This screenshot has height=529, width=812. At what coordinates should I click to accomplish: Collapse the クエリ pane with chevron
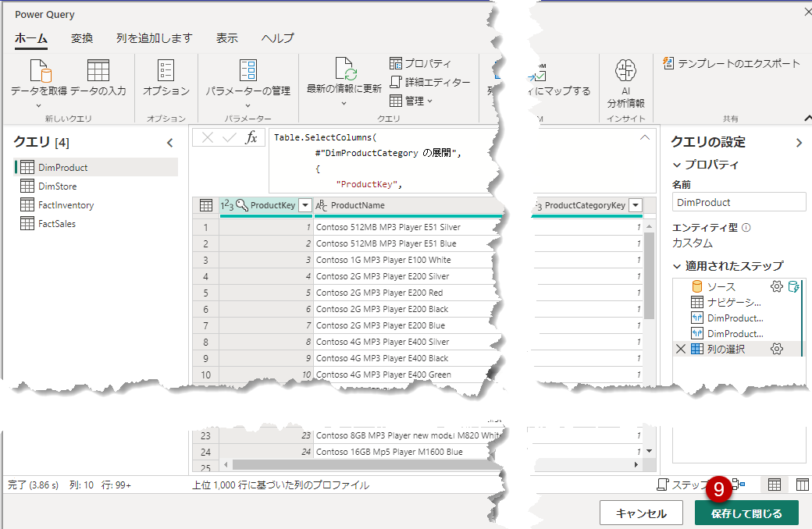tap(170, 143)
